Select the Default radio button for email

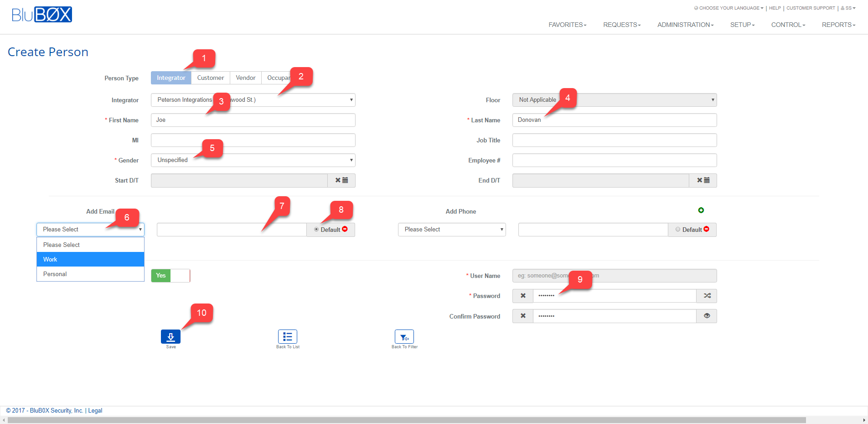[x=316, y=230]
